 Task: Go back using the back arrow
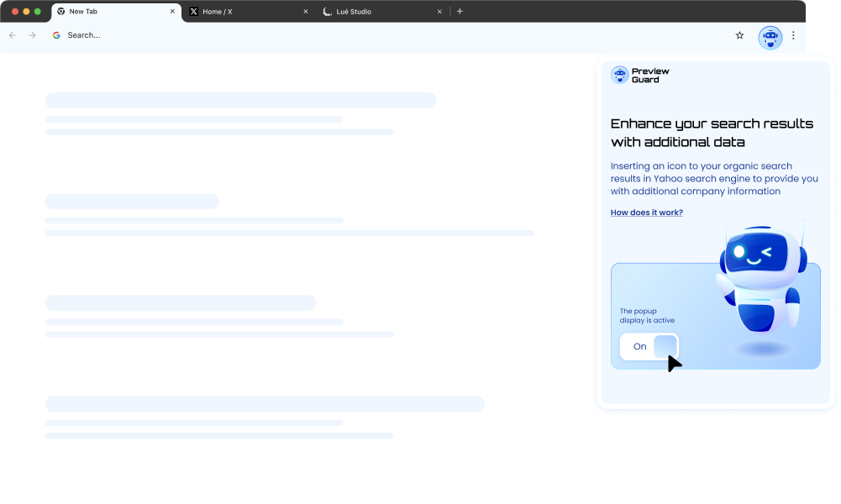13,35
